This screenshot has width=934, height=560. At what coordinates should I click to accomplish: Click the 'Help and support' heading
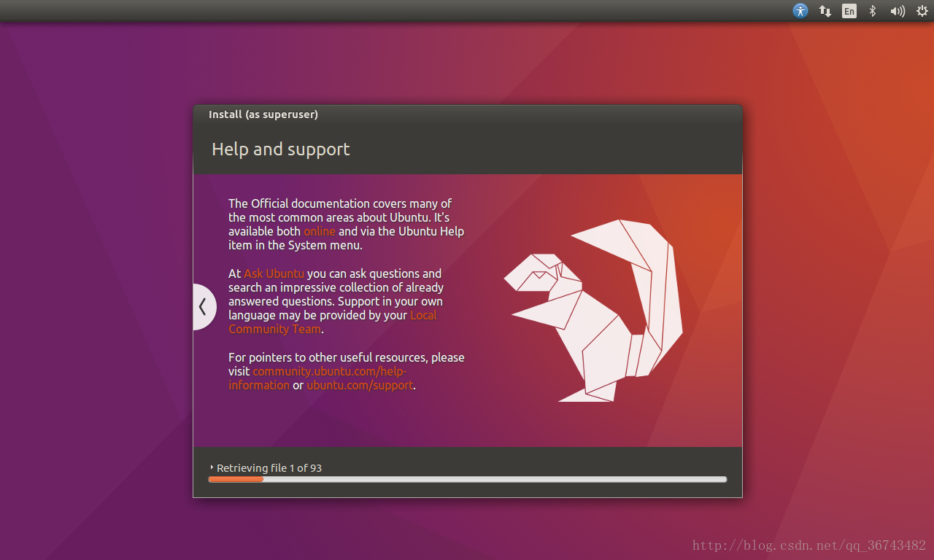tap(280, 149)
